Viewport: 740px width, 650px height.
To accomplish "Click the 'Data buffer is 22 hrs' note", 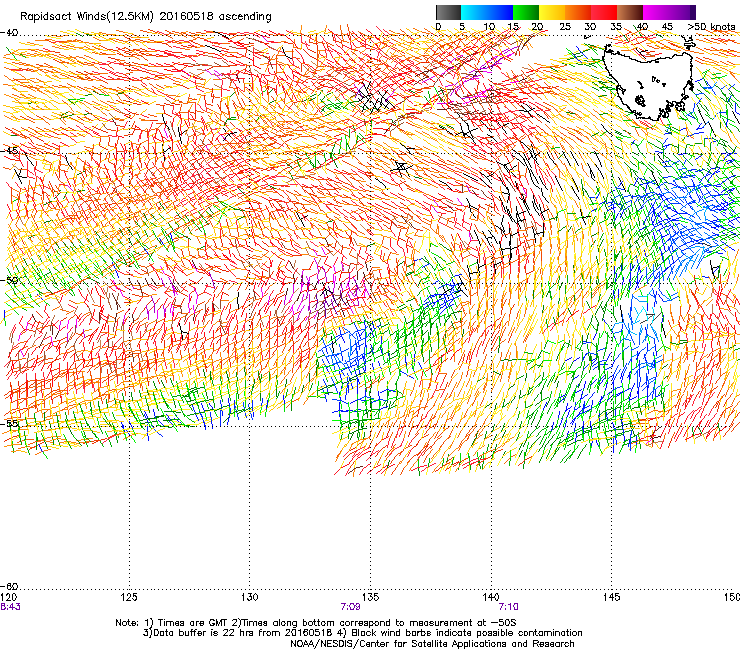I will pyautogui.click(x=362, y=633).
